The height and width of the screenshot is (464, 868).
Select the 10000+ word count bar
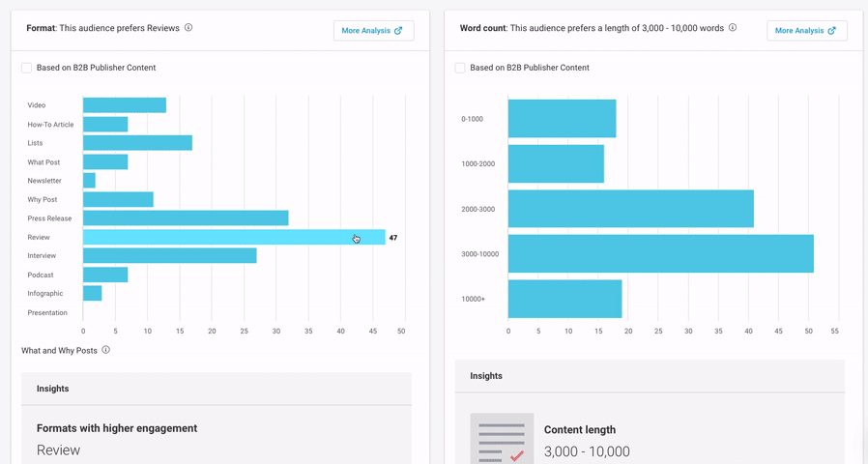click(564, 299)
